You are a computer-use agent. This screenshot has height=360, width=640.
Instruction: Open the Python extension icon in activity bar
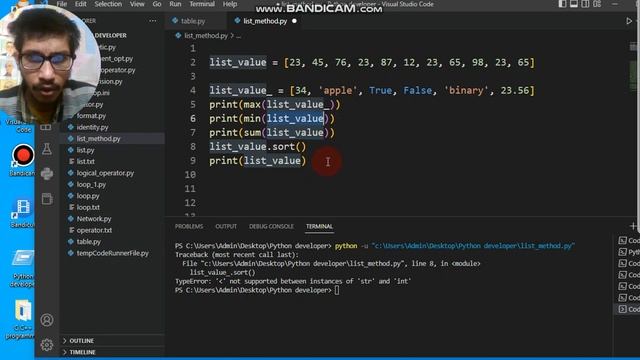pos(47,174)
